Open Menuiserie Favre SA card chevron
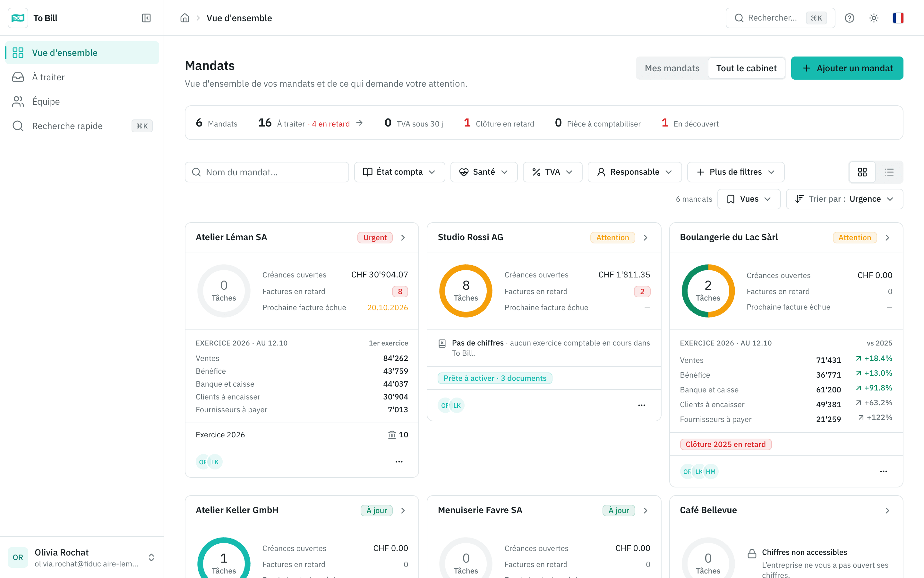Screen dimensions: 924x578 [645, 510]
